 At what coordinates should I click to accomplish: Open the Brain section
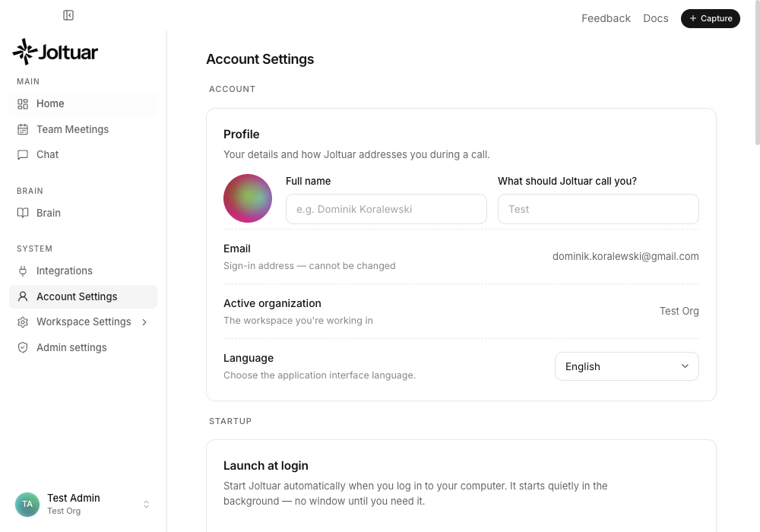tap(84, 214)
